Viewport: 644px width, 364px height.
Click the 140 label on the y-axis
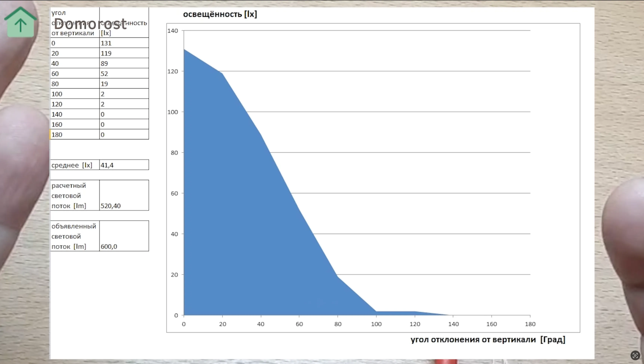172,31
